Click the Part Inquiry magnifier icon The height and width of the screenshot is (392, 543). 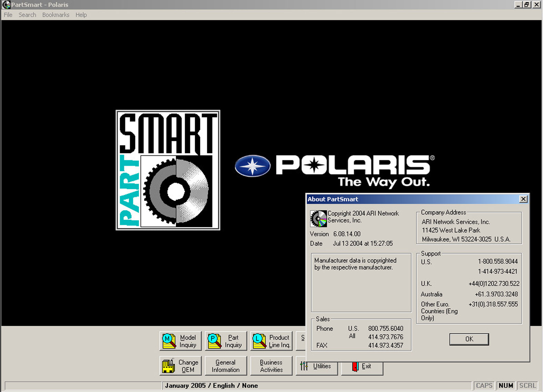click(214, 341)
